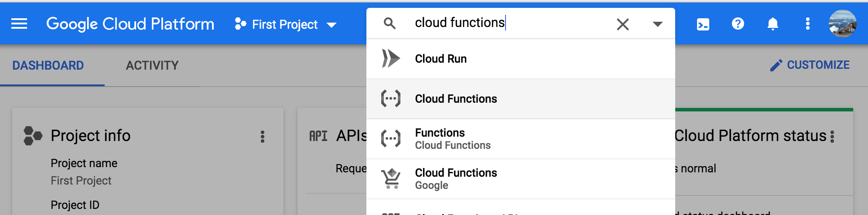Click the user account avatar
Screen dimensions: 868x215
[842, 24]
